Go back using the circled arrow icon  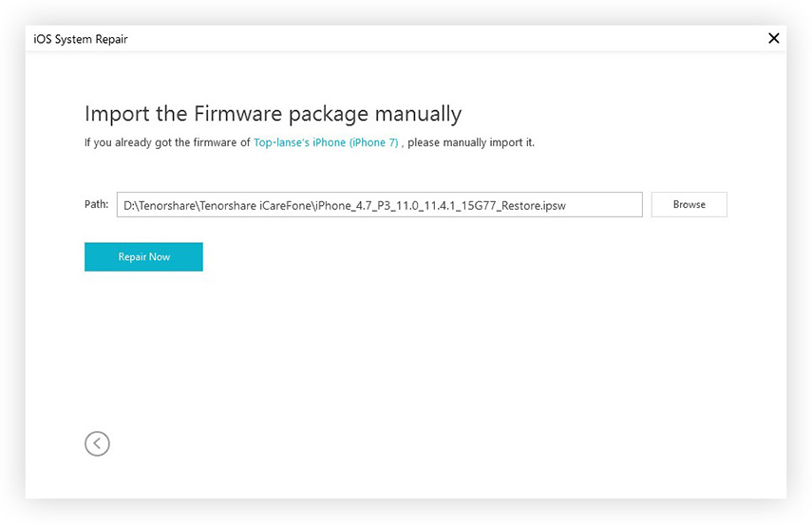point(97,443)
